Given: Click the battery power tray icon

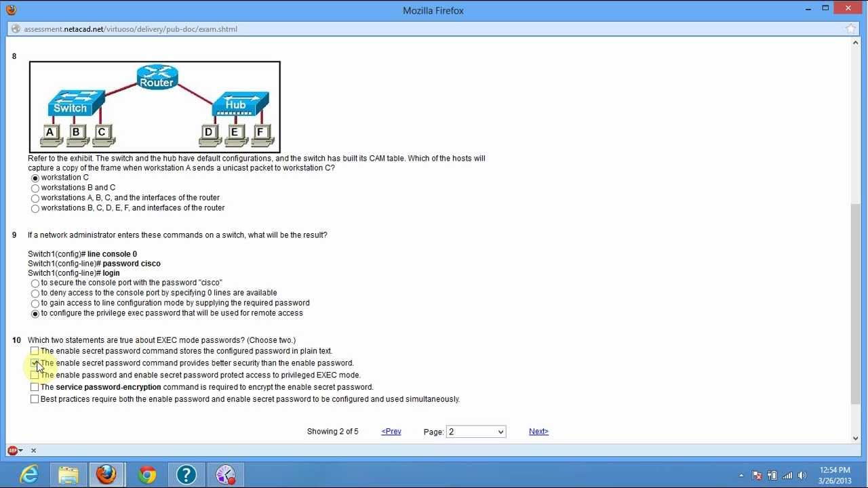Looking at the screenshot, I should point(772,475).
